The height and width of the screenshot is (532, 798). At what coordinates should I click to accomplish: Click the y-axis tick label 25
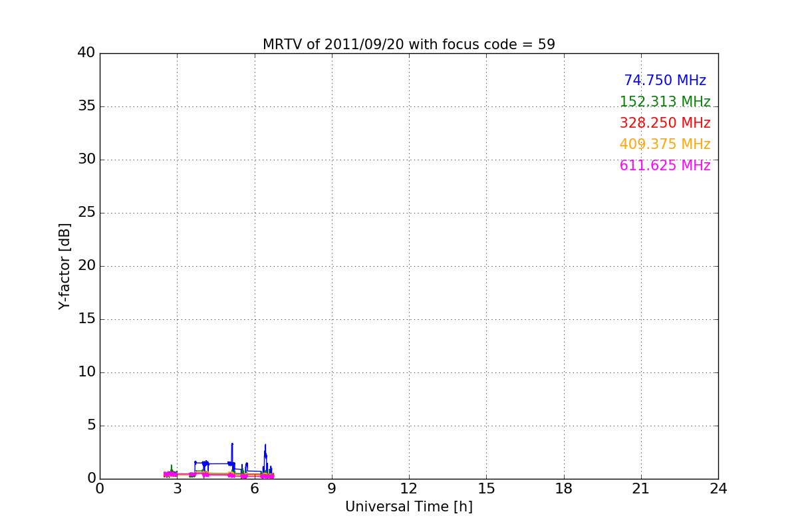(86, 213)
